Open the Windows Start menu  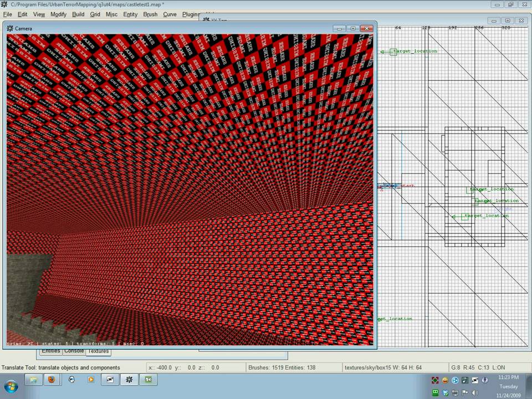11,386
